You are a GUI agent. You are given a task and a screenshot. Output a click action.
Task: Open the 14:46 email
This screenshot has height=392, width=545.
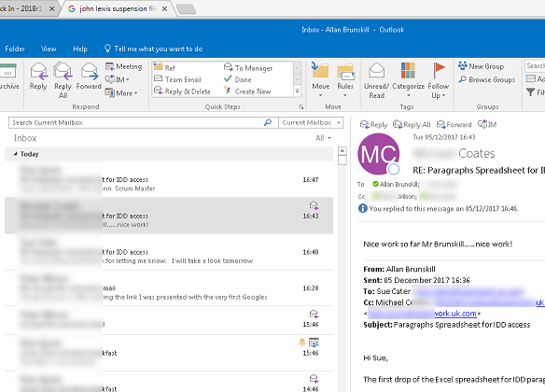point(169,382)
